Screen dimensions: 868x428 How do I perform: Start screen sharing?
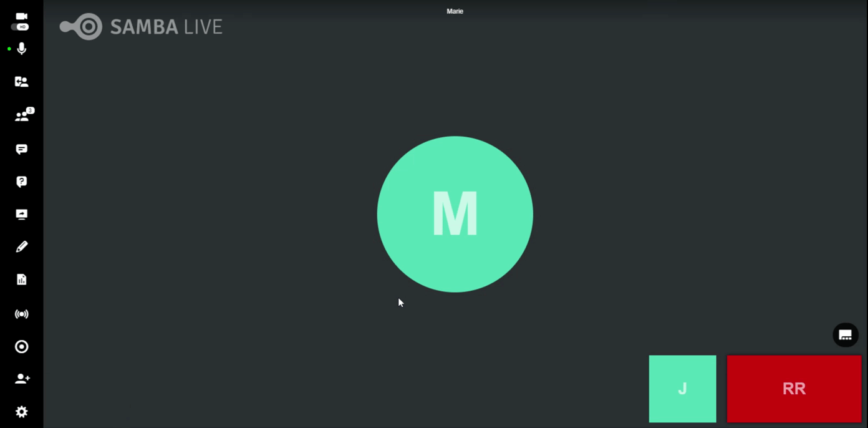click(22, 214)
